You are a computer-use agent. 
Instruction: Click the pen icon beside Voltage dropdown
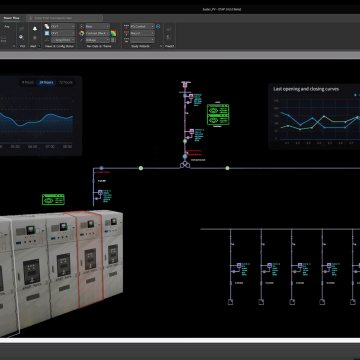coord(82,40)
